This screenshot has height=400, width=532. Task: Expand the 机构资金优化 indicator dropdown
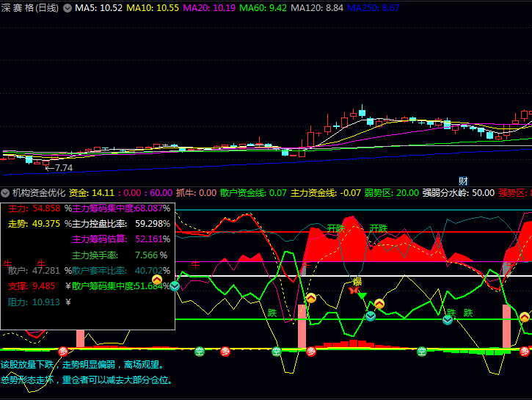tap(6, 193)
